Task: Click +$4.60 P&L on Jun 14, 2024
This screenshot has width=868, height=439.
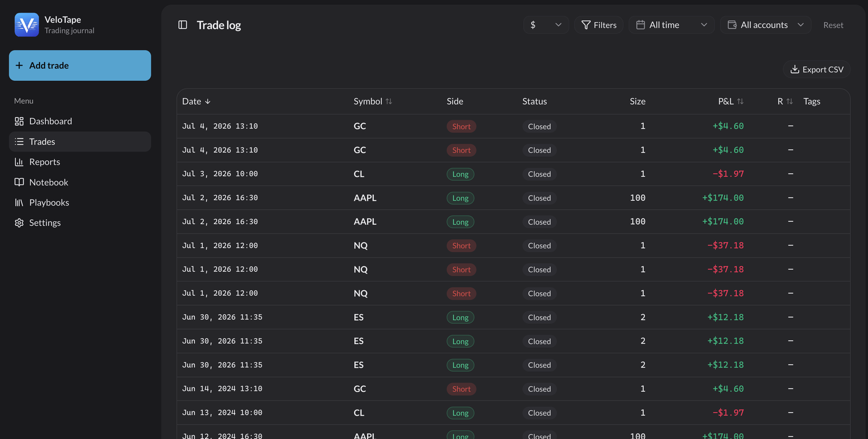Action: click(728, 389)
